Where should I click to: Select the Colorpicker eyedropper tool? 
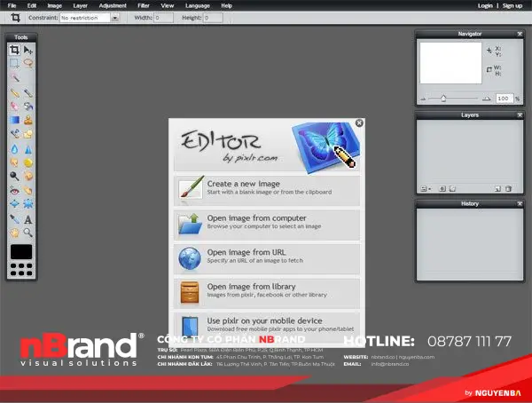pos(14,219)
